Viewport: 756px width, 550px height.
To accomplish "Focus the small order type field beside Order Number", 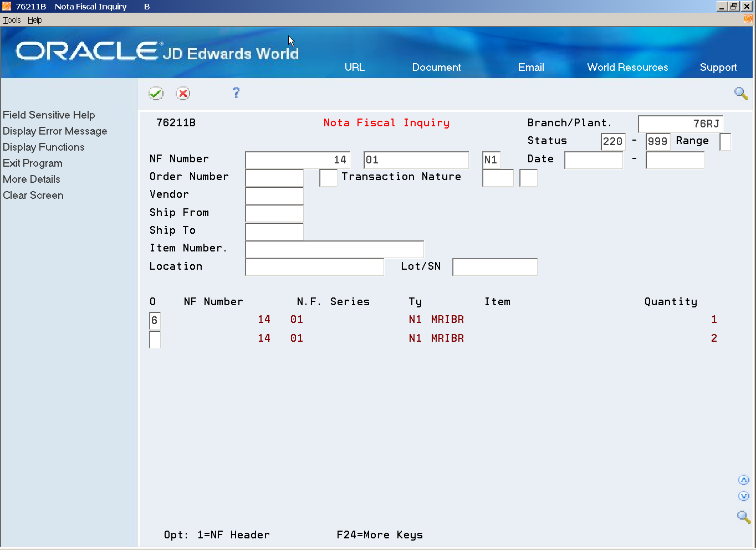I will pos(329,178).
